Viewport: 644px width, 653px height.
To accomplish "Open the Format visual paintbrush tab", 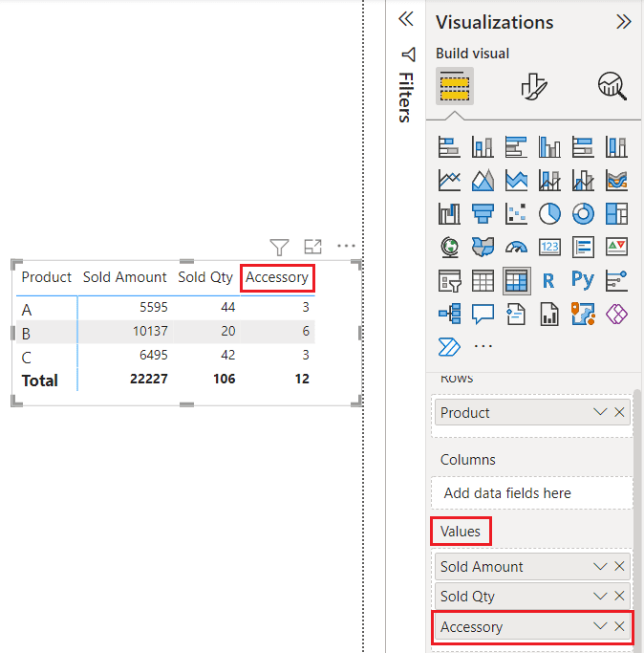I will coord(534,86).
